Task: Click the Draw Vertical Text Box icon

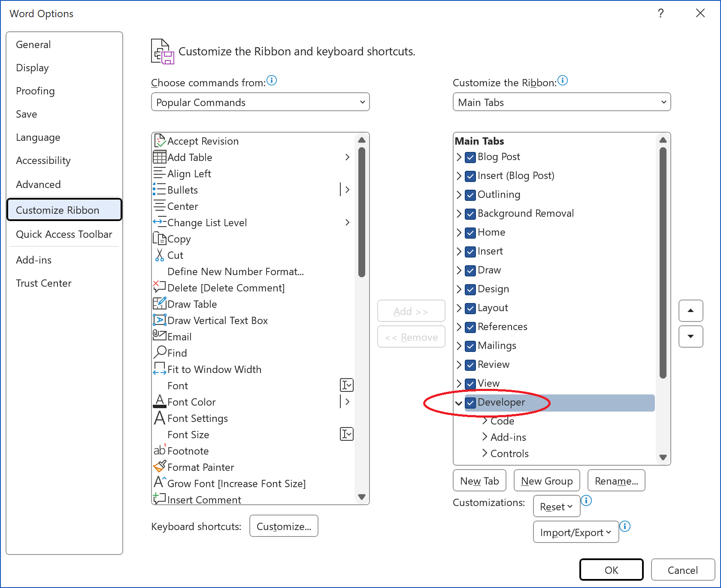Action: 160,320
